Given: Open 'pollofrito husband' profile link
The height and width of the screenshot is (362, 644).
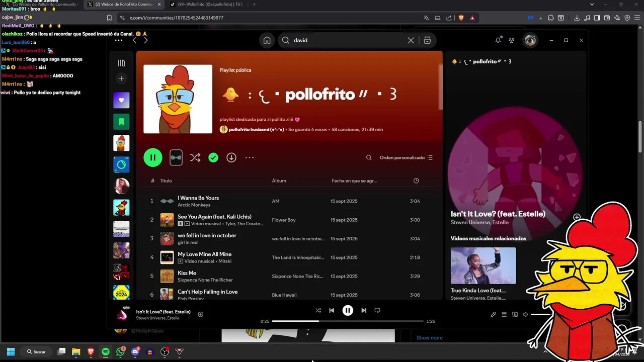Looking at the screenshot, I should click(x=257, y=130).
